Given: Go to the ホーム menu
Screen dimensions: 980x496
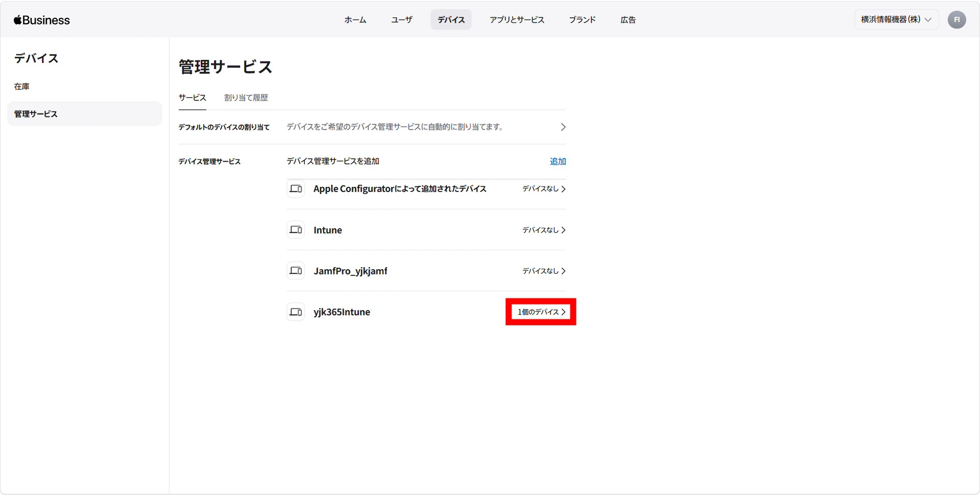Looking at the screenshot, I should click(355, 20).
